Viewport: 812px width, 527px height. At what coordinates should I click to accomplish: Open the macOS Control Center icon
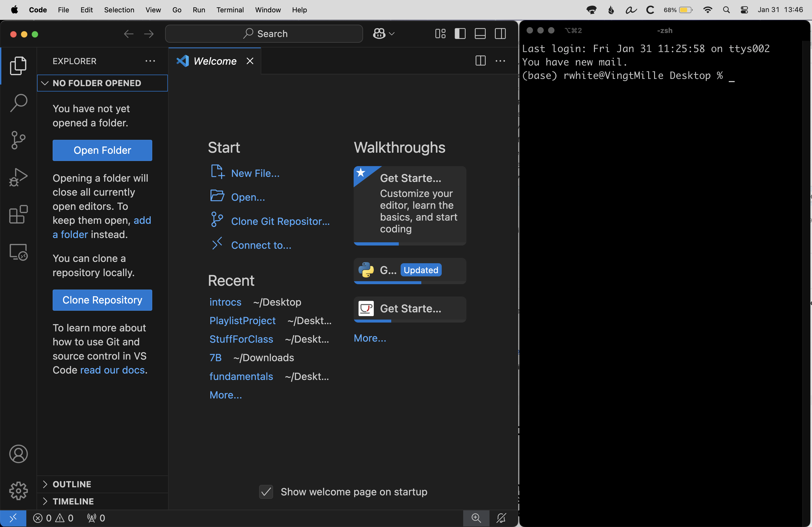[x=744, y=10]
